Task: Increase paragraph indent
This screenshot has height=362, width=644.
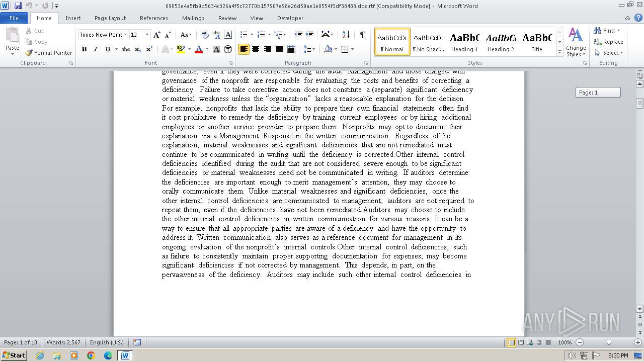Action: (x=310, y=35)
